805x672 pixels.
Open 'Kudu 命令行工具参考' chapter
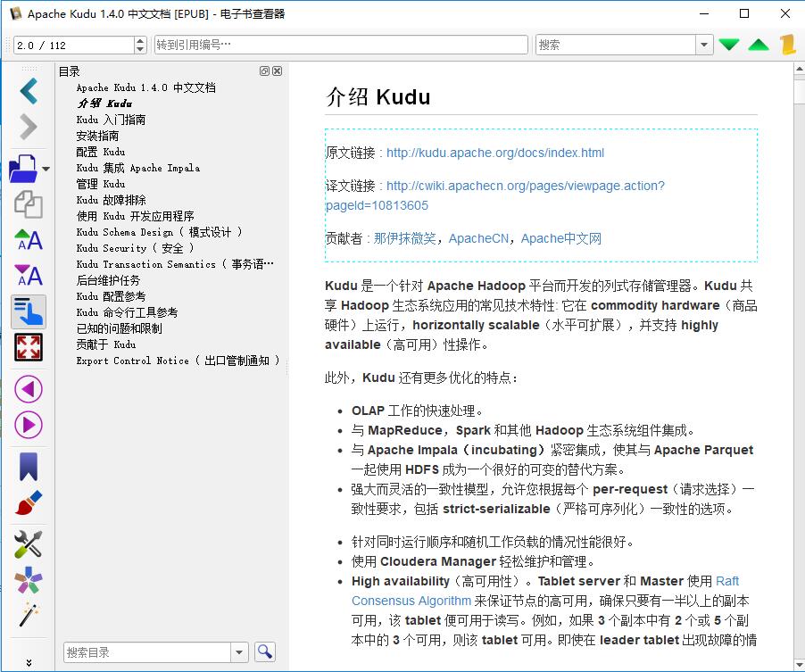pyautogui.click(x=128, y=312)
